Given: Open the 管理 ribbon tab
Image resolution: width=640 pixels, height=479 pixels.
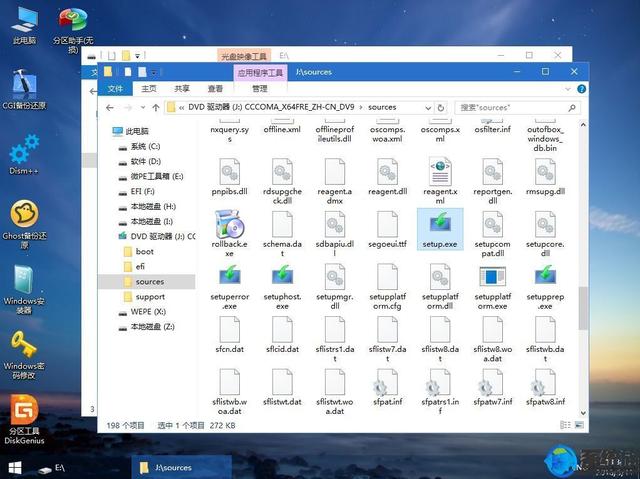Looking at the screenshot, I should (x=260, y=89).
